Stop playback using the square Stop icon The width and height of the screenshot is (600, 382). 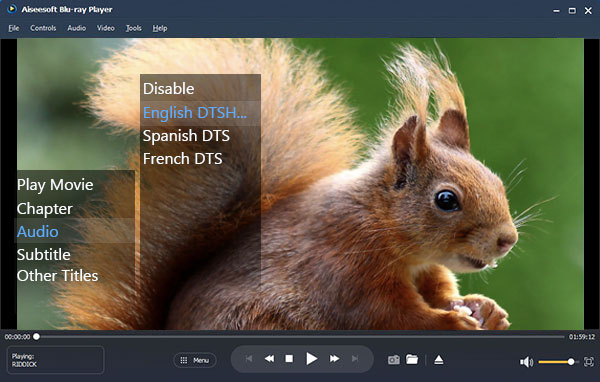pyautogui.click(x=289, y=359)
